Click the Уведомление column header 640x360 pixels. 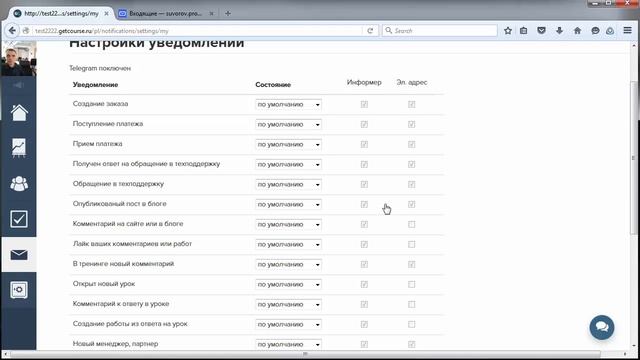[x=96, y=85]
